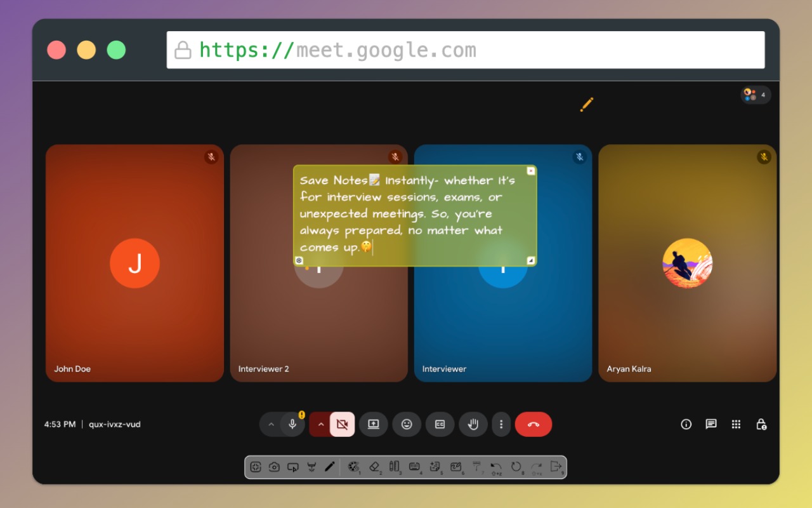Expand video settings arrow beside camera
This screenshot has width=812, height=508.
click(x=321, y=424)
